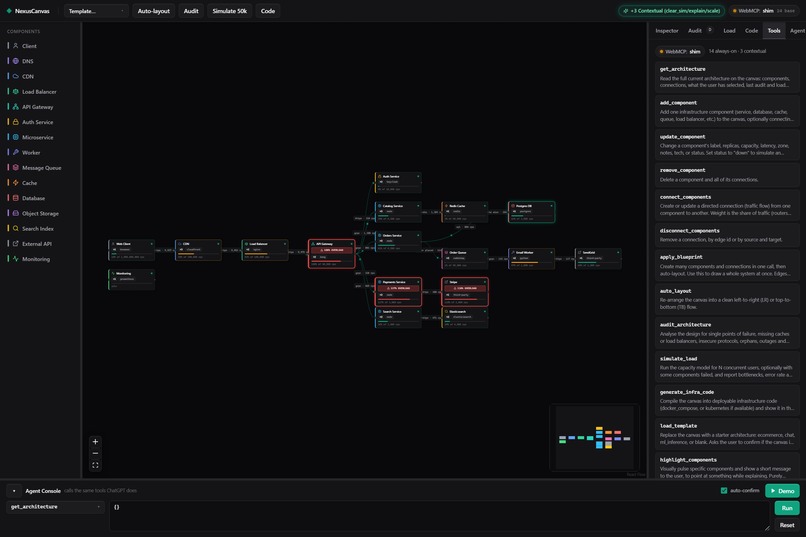Click the WebMCP shim badge in header
This screenshot has height=537, width=806.
[x=764, y=11]
